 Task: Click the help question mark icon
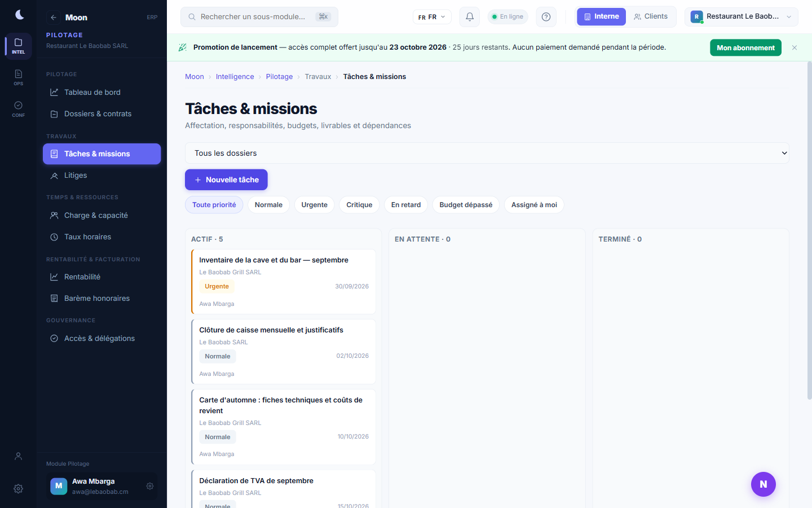(546, 17)
